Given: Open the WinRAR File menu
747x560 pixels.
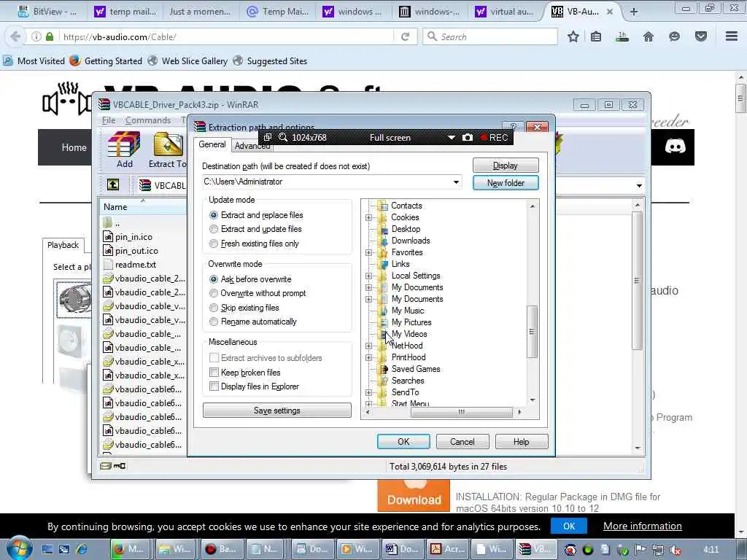Looking at the screenshot, I should 109,120.
